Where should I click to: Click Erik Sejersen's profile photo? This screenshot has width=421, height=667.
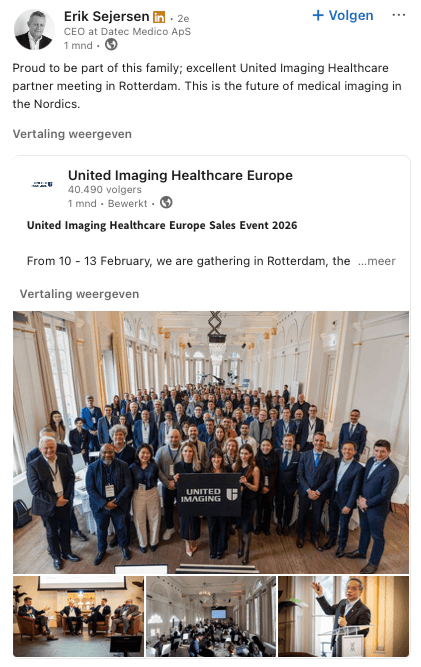[x=34, y=30]
